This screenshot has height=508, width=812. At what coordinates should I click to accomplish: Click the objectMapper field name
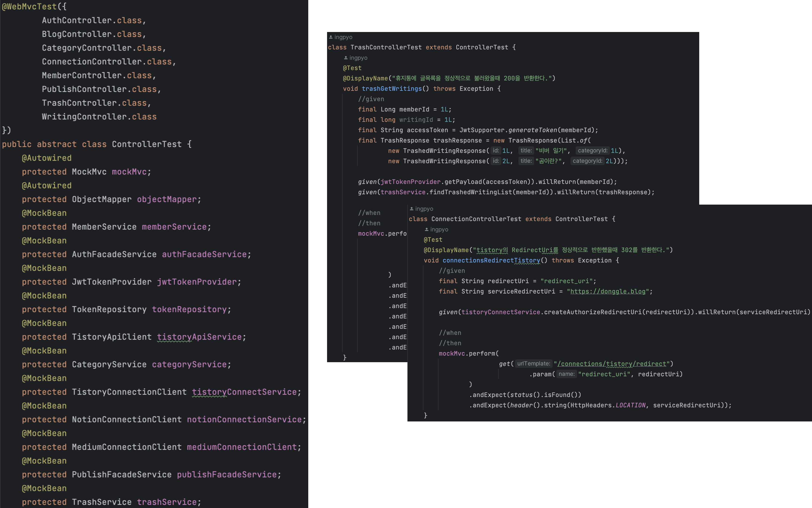tap(167, 200)
